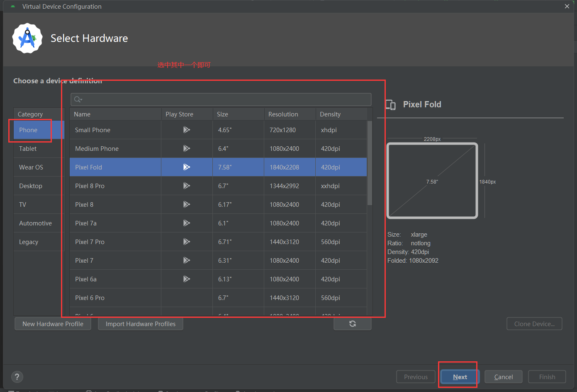Sort by the Density column header
Screen dimensions: 577x392
(x=341, y=114)
